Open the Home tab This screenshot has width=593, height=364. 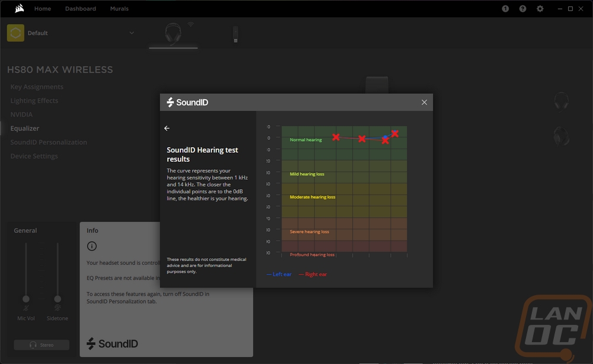tap(43, 9)
